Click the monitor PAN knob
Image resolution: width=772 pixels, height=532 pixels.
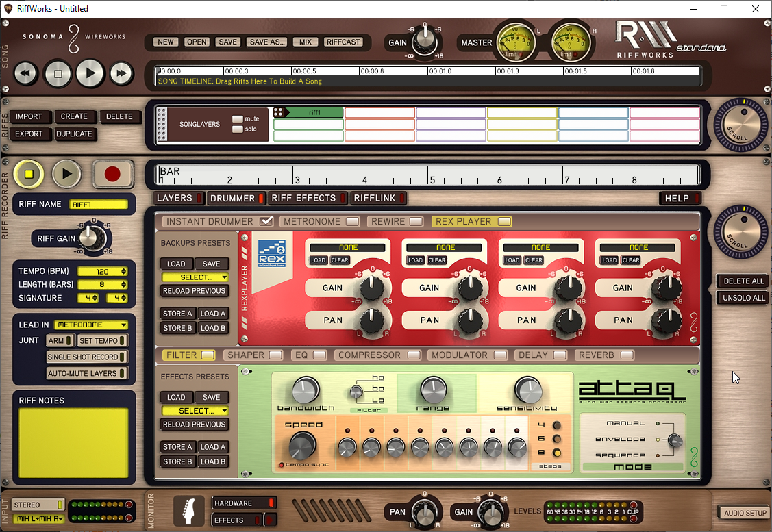pos(424,512)
